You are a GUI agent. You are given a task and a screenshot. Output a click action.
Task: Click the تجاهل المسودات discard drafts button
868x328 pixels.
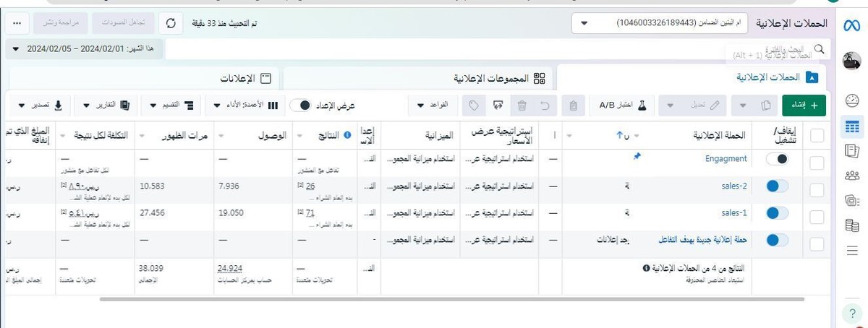point(124,24)
